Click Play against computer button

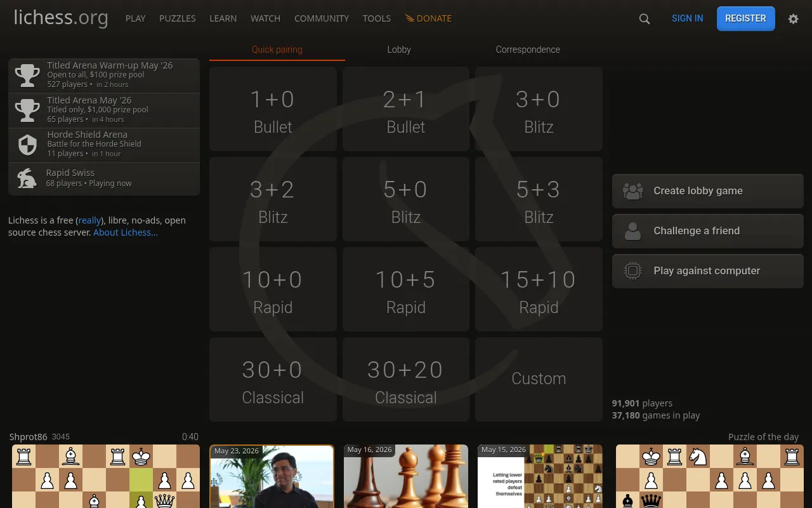point(708,271)
